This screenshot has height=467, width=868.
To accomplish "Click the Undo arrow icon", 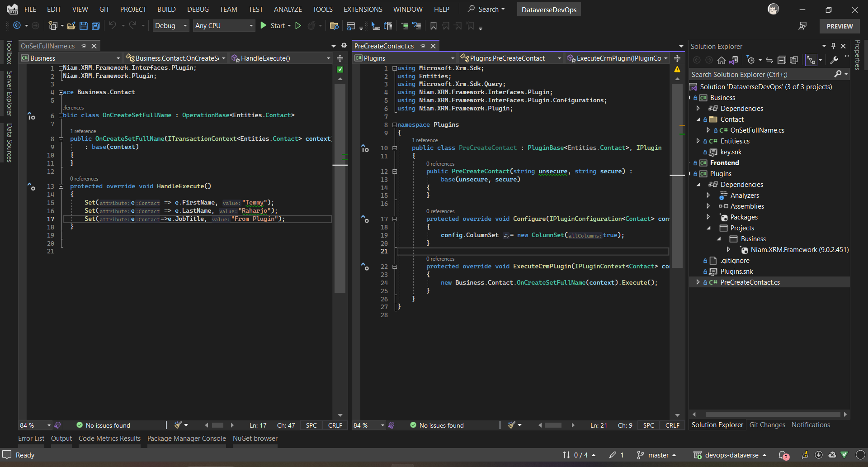I will tap(113, 26).
